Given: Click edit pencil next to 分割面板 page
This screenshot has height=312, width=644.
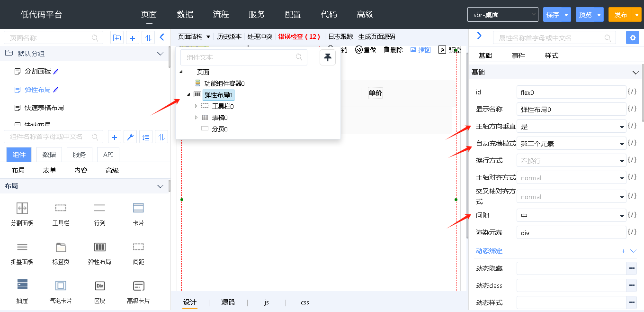Looking at the screenshot, I should point(56,72).
